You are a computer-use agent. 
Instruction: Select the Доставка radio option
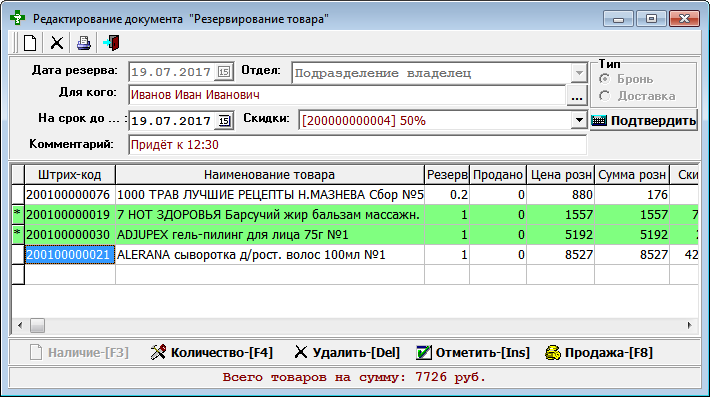(604, 96)
